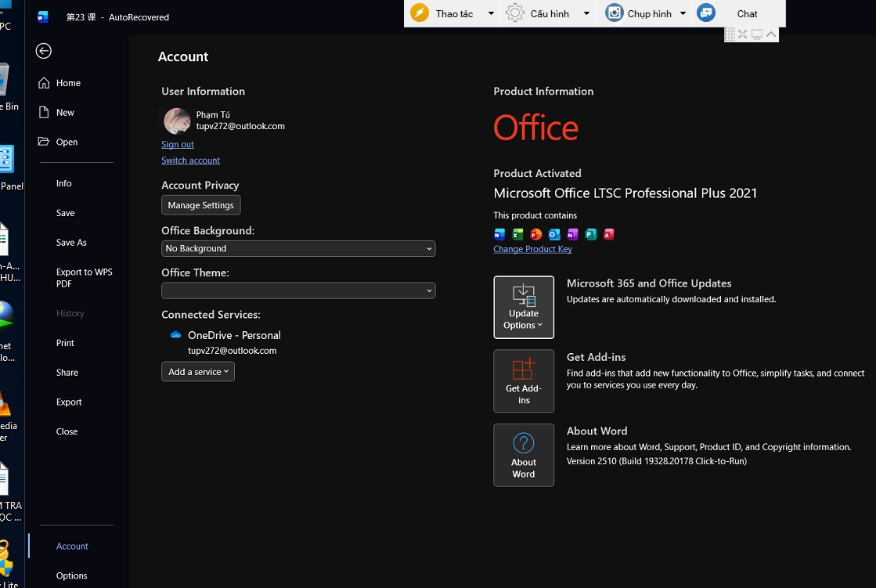This screenshot has height=588, width=876.
Task: Click the grid icon under the remote toolbar
Action: coord(730,34)
